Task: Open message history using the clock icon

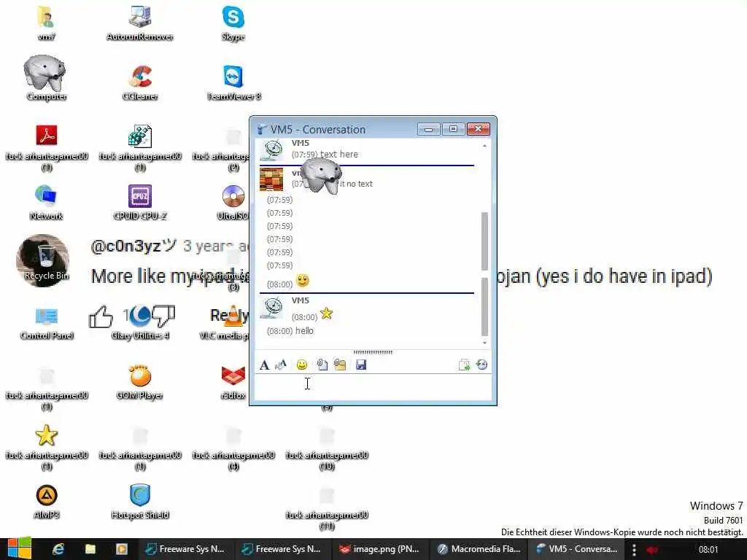Action: click(481, 365)
